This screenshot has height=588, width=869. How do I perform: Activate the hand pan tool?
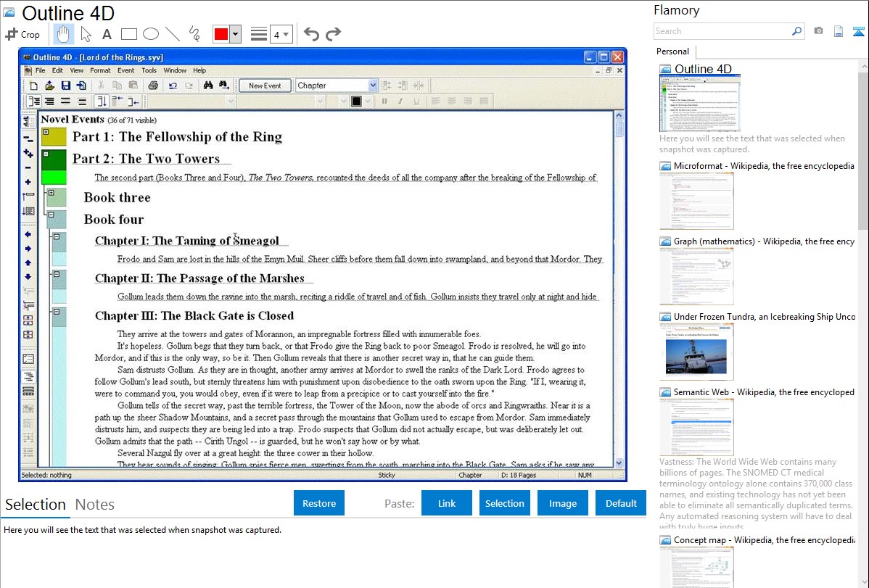tap(63, 34)
